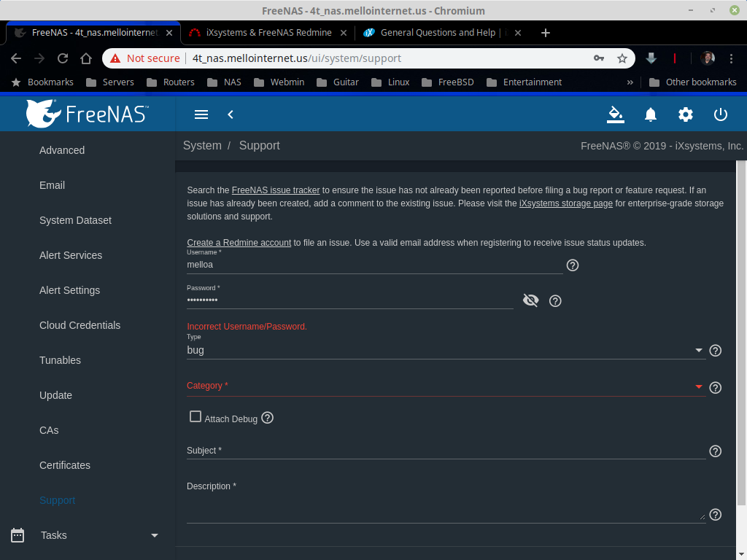Show help for Category field

coord(715,388)
